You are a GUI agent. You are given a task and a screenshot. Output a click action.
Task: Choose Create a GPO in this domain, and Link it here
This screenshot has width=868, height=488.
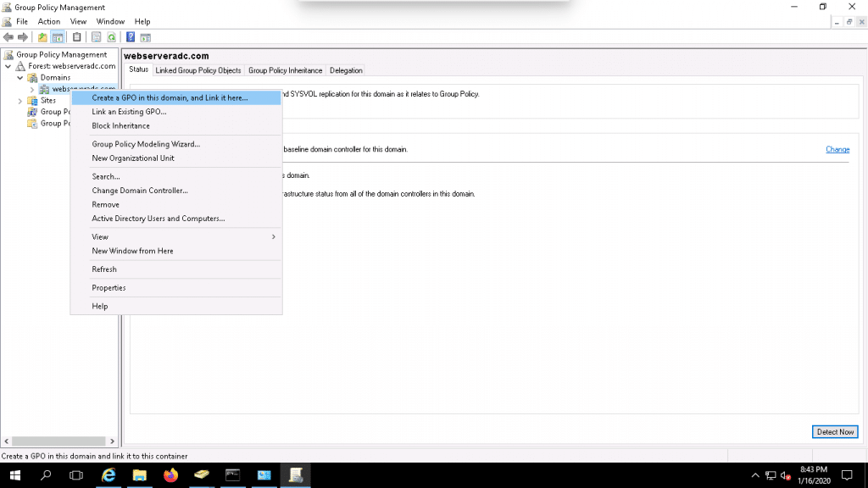pos(176,98)
